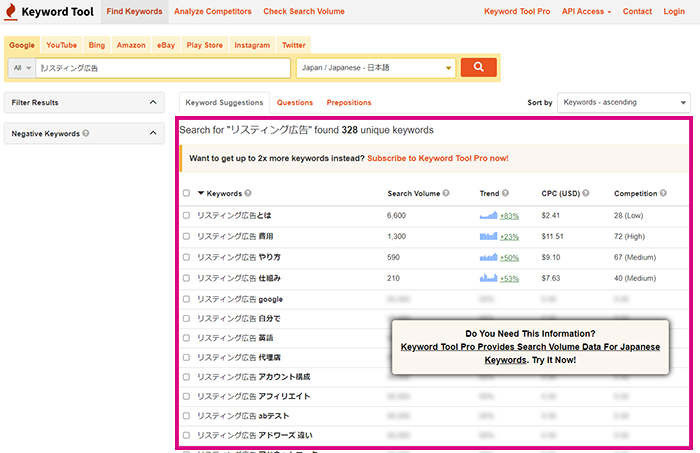Click trend chart for リスティング広告 費用 row

[488, 237]
